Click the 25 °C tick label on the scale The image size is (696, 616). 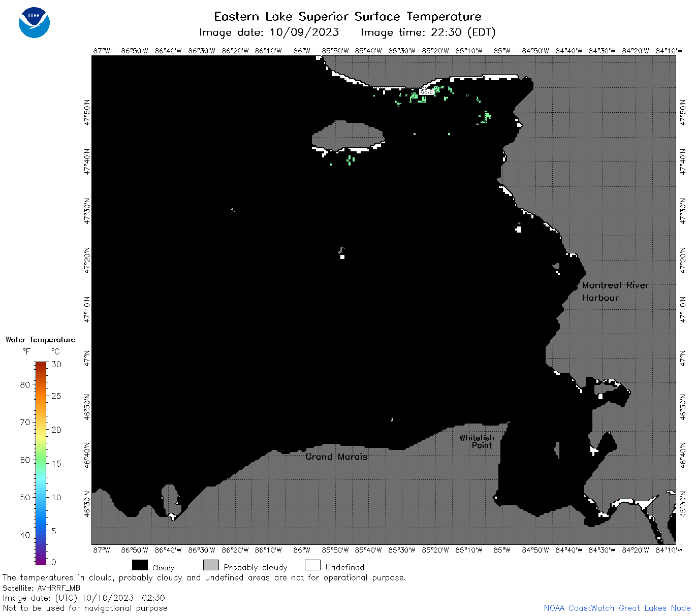click(x=56, y=396)
